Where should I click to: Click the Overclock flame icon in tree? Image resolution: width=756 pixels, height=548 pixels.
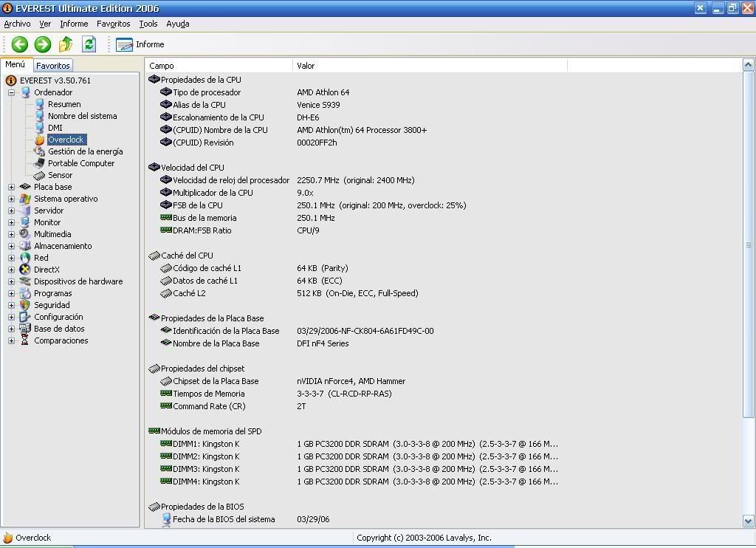pos(40,140)
